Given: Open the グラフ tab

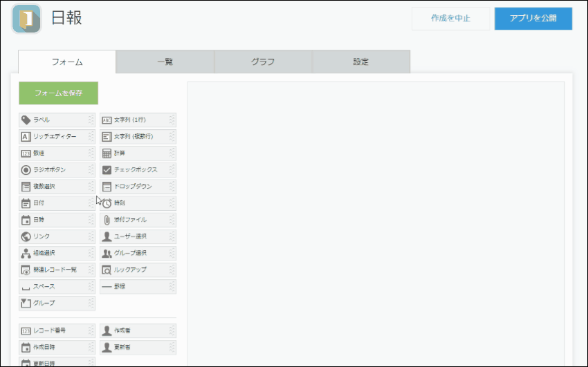Looking at the screenshot, I should [263, 62].
